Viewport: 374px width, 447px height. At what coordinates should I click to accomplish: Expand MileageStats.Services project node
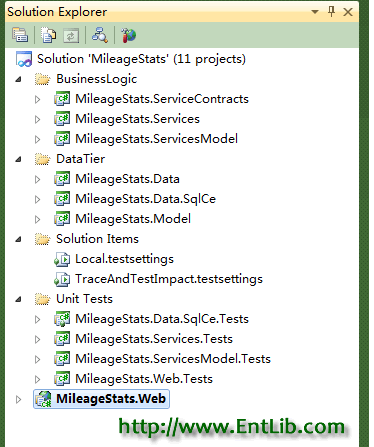(x=37, y=119)
